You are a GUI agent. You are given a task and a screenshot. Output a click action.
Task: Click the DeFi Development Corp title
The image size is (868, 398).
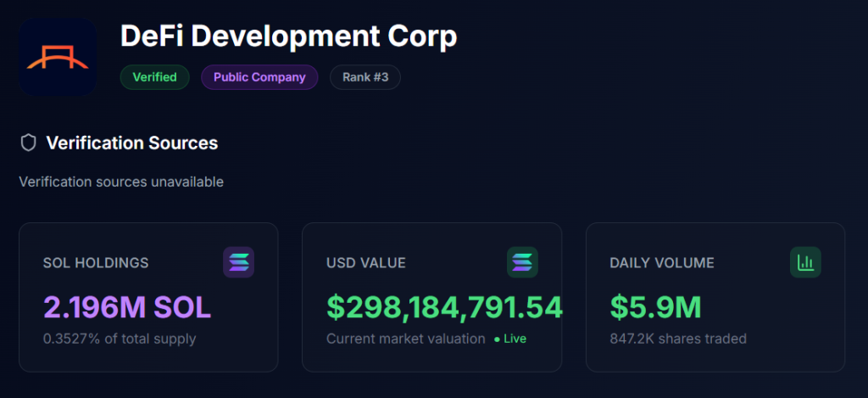tap(289, 36)
